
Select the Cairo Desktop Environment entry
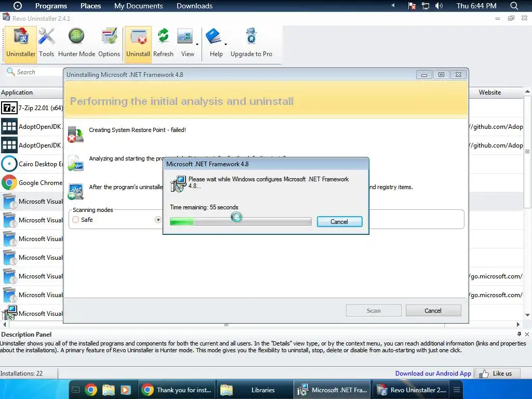click(32, 164)
